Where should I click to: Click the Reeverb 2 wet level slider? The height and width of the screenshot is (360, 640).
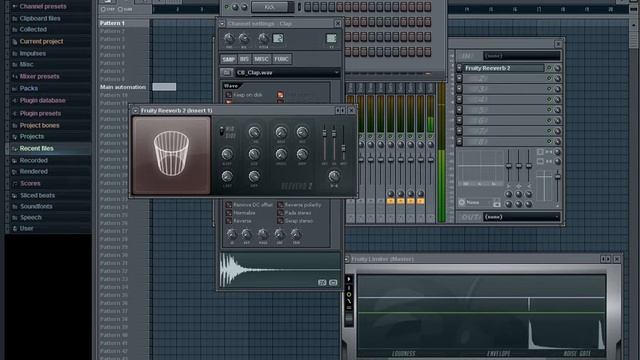point(343,144)
